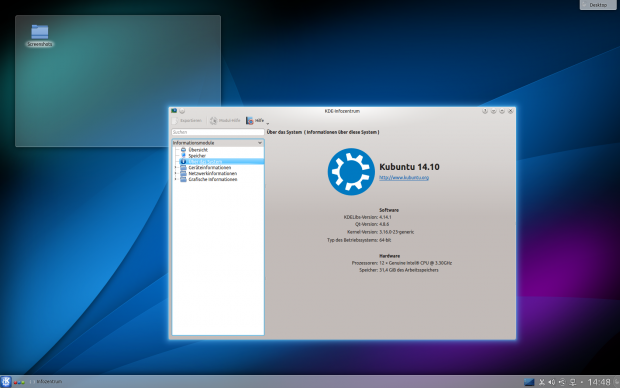
Task: Click the Informationsmodule header dropdown arrow
Action: (260, 143)
